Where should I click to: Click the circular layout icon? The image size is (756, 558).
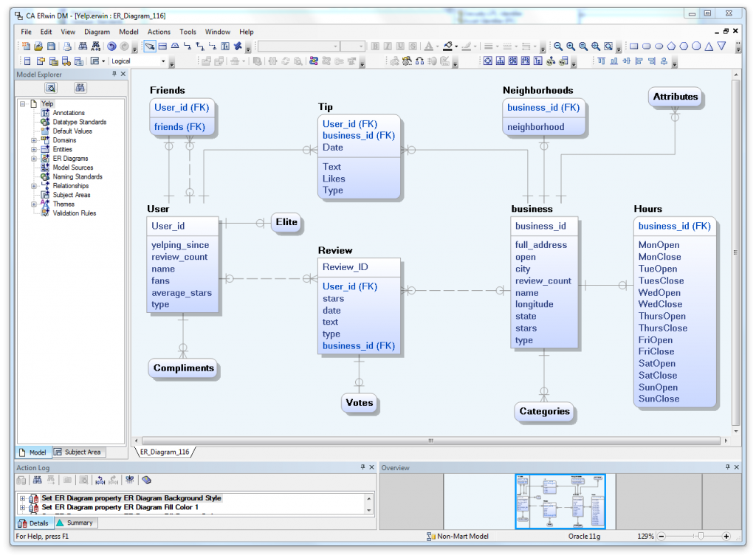coord(488,61)
